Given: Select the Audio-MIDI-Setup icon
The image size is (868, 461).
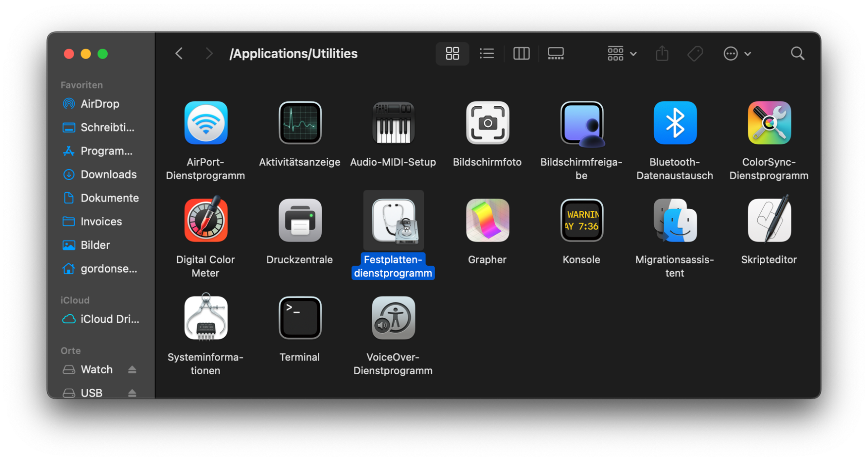Looking at the screenshot, I should (393, 123).
